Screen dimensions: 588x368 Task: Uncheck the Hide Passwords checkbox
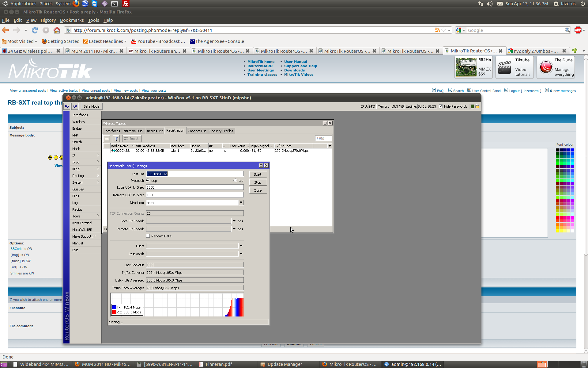(441, 106)
